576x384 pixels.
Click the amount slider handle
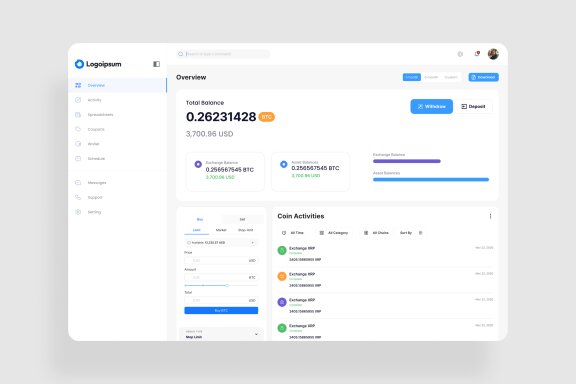pos(227,285)
